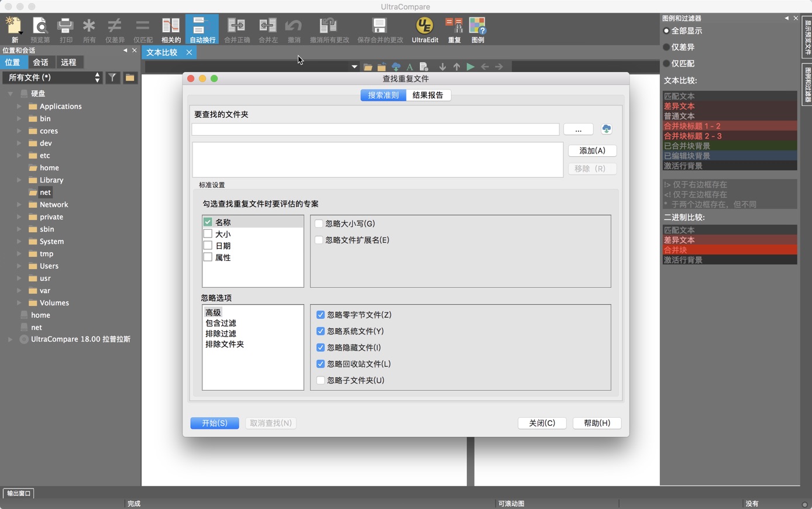812x509 pixels.
Task: Uncheck 忽略零字节文件(Z)
Action: [x=321, y=315]
